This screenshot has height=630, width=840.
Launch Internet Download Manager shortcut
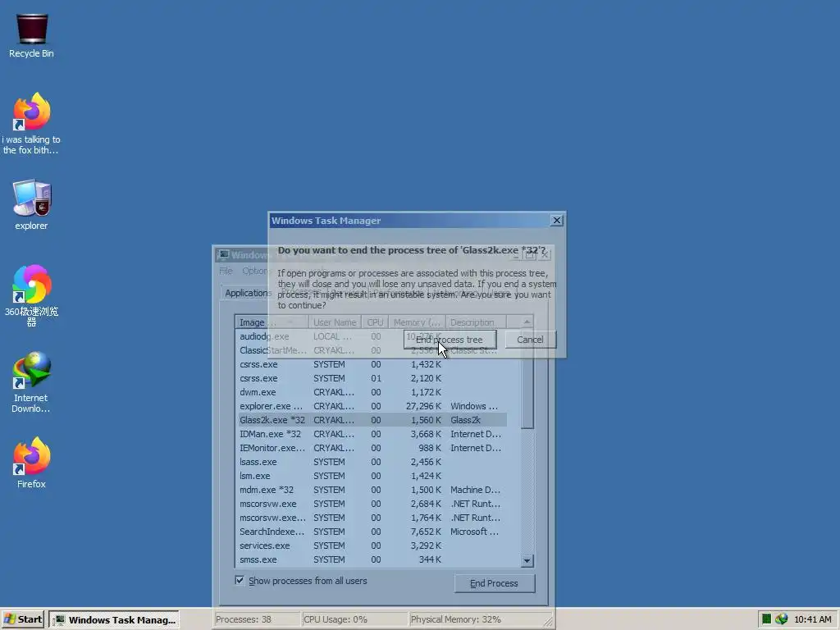coord(31,382)
